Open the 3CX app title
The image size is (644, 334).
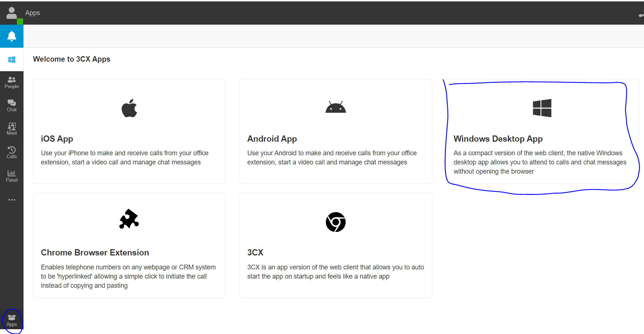point(255,253)
